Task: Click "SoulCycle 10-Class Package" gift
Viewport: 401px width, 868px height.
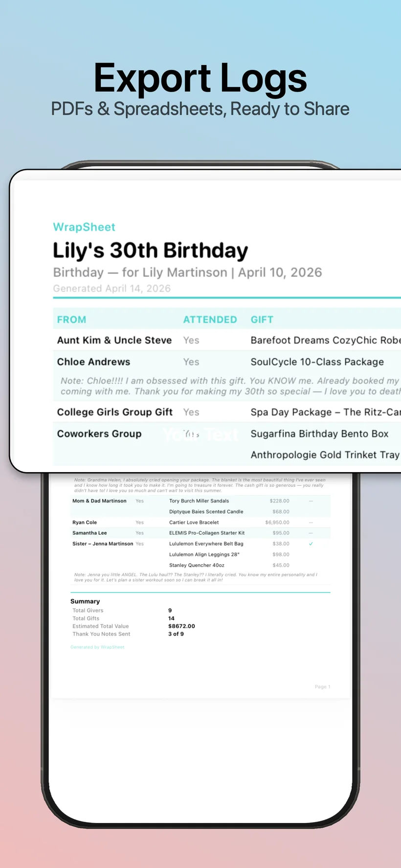Action: point(317,362)
